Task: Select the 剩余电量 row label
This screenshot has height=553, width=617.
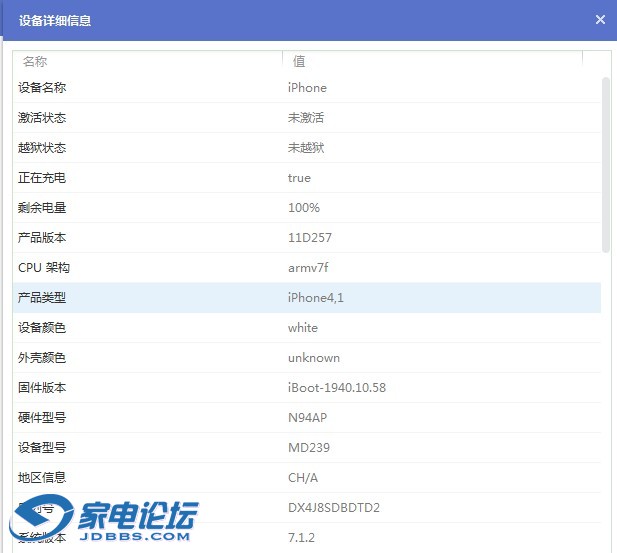Action: tap(42, 207)
